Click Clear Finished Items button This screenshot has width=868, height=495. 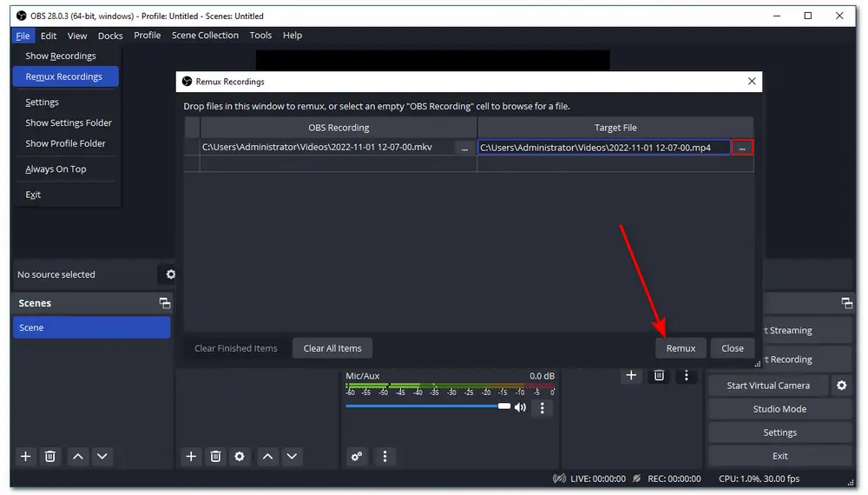click(236, 348)
